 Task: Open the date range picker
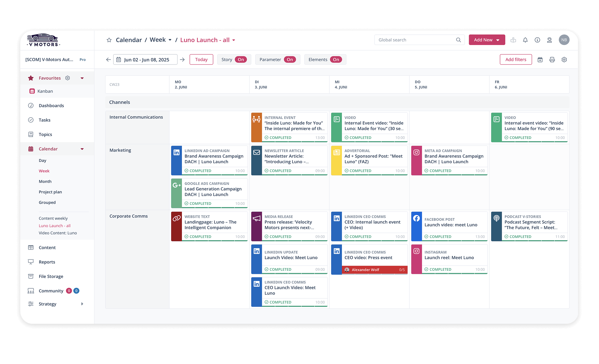145,60
